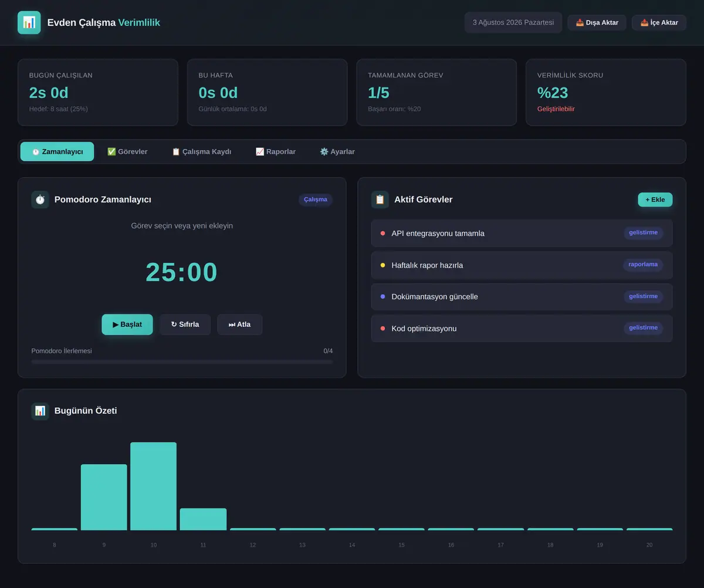Screen dimensions: 704x588
Task: Click the 11 o'clock chart bar
Action: pyautogui.click(x=203, y=519)
